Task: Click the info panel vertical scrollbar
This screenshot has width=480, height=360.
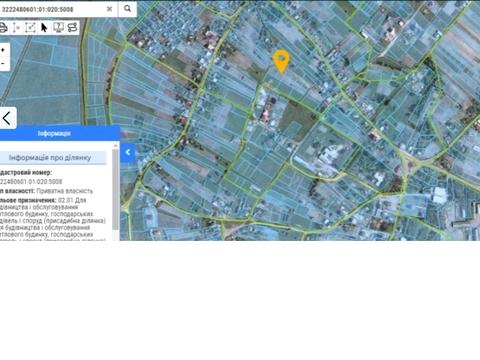Action: 115,190
